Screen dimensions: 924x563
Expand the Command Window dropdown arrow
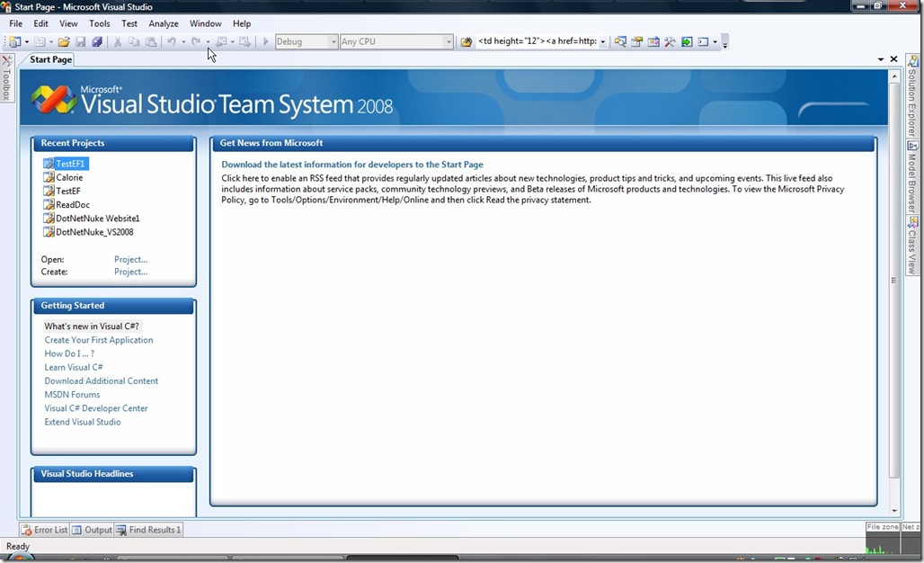[715, 42]
